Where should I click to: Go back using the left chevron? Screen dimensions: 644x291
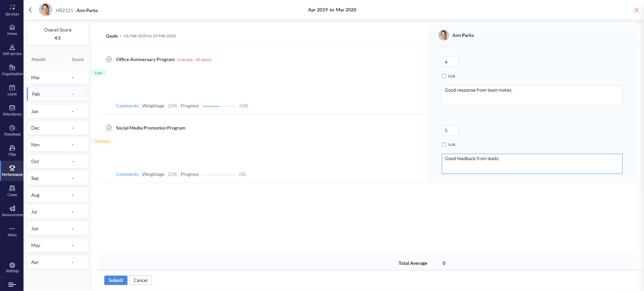(30, 10)
